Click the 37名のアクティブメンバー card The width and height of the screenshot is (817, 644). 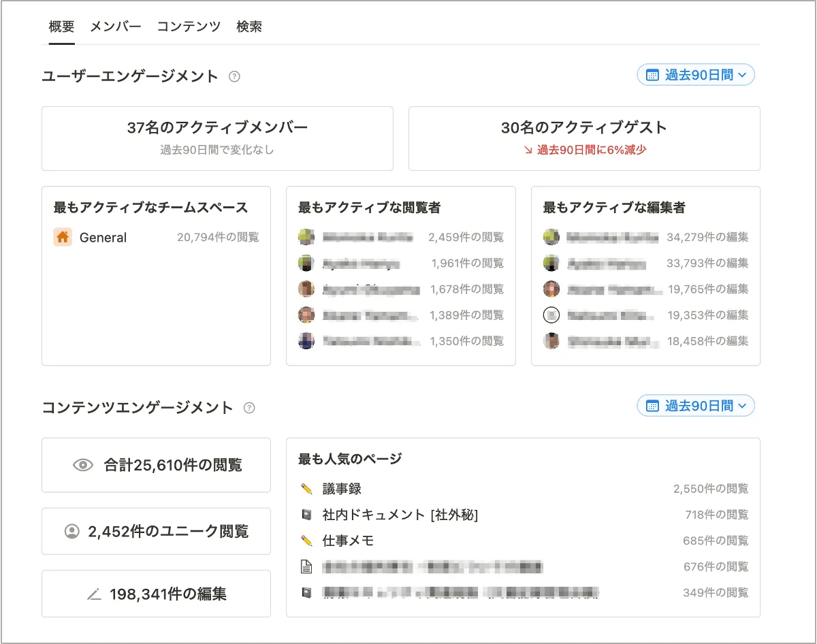tap(217, 138)
